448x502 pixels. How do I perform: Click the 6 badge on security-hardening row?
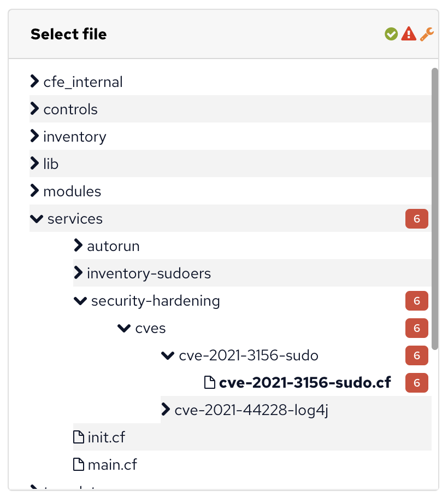(x=417, y=301)
